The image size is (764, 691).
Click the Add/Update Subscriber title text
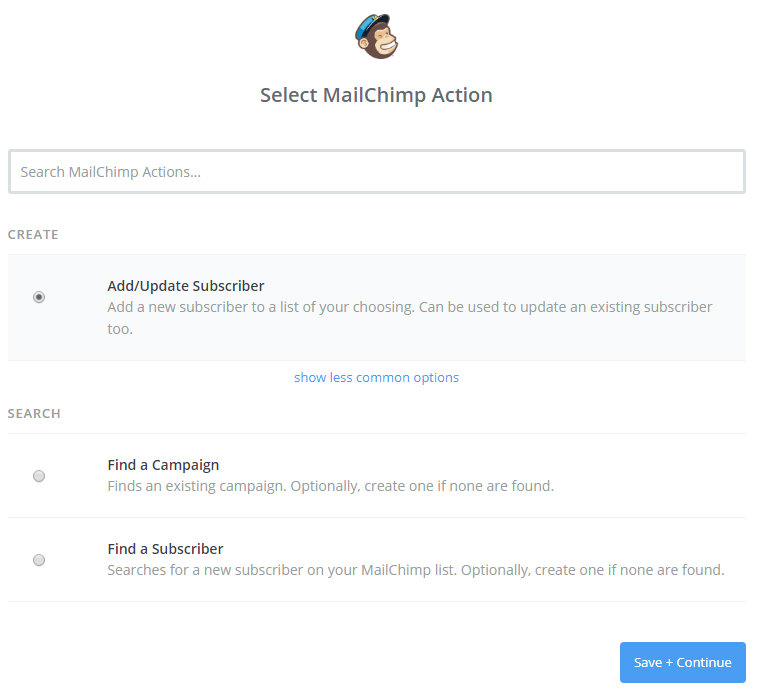coord(186,286)
